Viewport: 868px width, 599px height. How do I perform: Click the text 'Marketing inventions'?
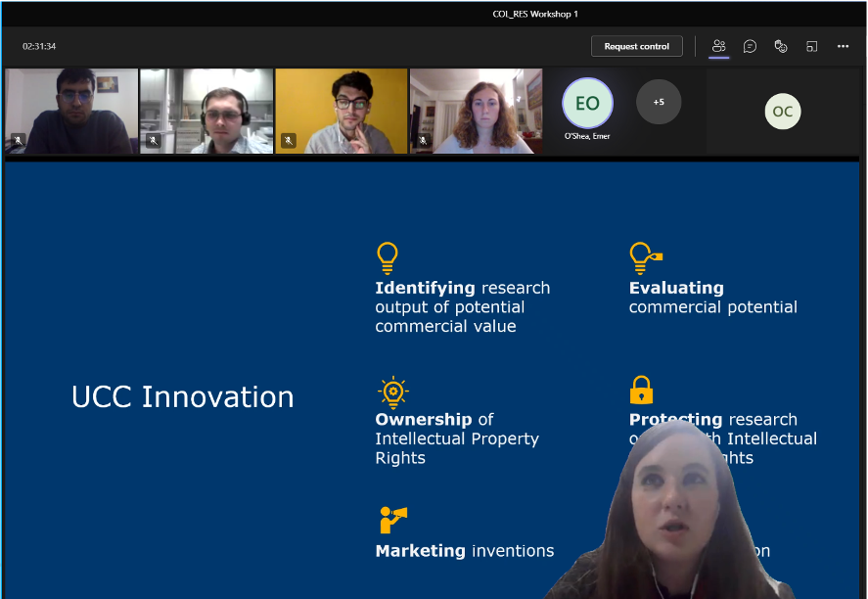465,551
